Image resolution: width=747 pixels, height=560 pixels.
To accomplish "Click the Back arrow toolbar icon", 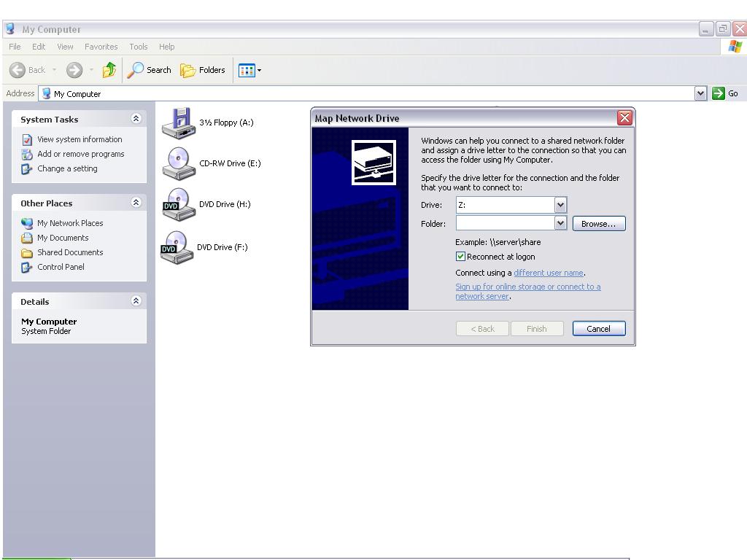I will point(18,71).
